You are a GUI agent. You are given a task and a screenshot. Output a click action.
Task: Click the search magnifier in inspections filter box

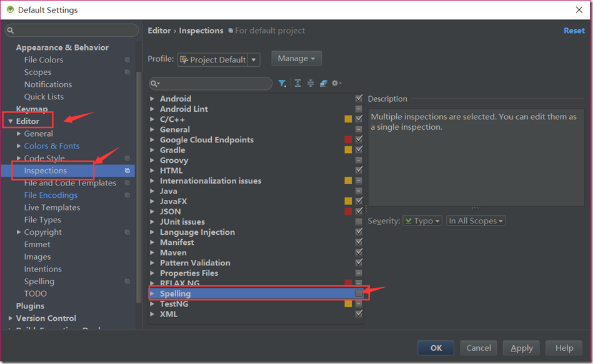click(x=156, y=84)
